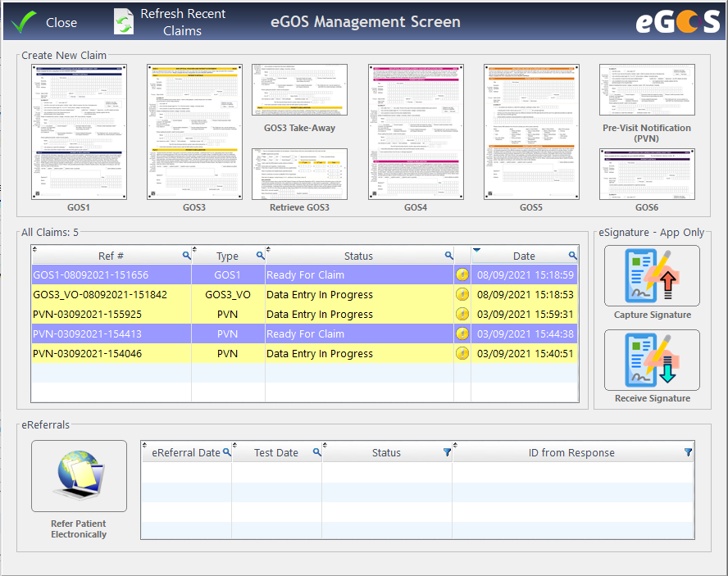728x576 pixels.
Task: Click the Receive Signature label
Action: 653,398
